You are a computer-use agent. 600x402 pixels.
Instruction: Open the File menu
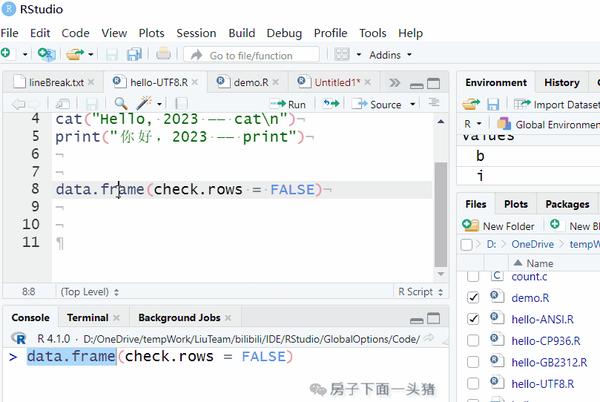coord(10,33)
